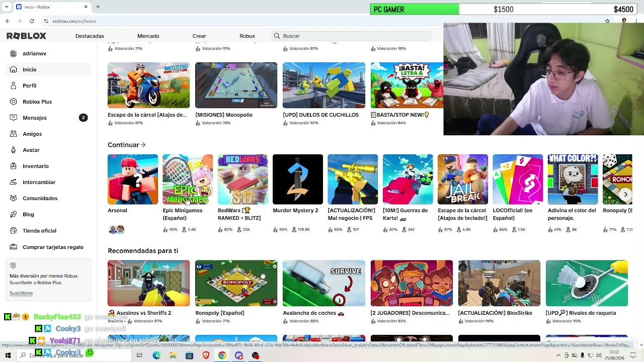
Task: Open the [MISIONES] Monopolio thumbnail
Action: click(x=236, y=85)
